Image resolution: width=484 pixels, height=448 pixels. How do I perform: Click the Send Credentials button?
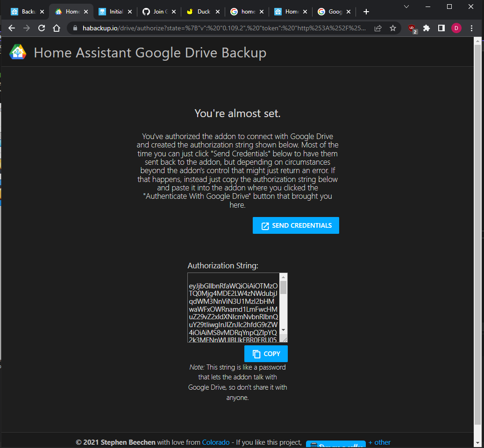tap(296, 225)
